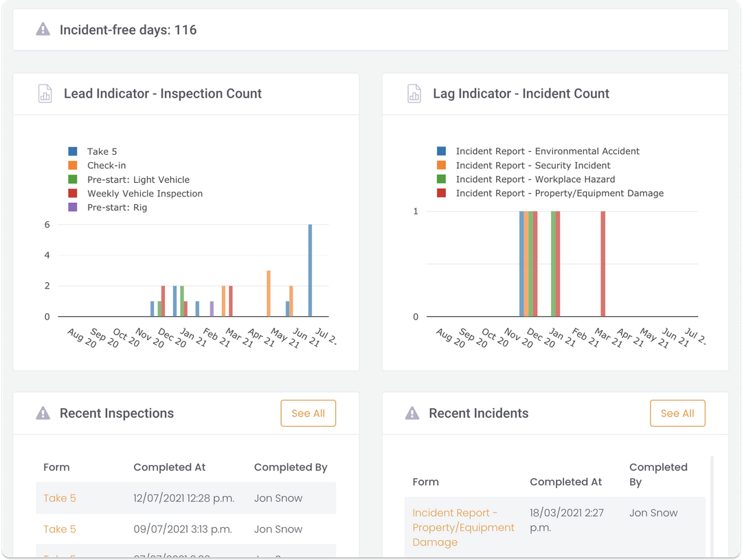Click the red Mar 21 incident bar

(605, 265)
